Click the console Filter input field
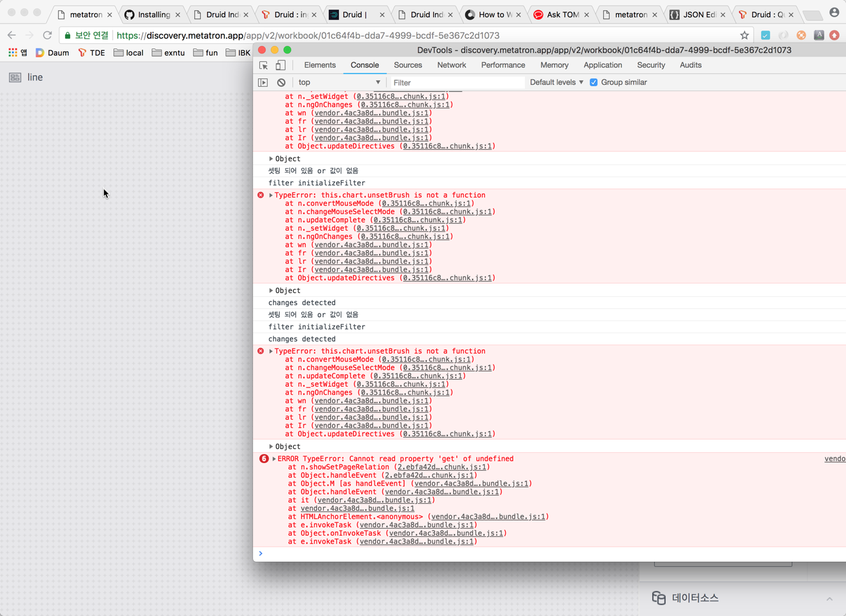846x616 pixels. tap(457, 82)
